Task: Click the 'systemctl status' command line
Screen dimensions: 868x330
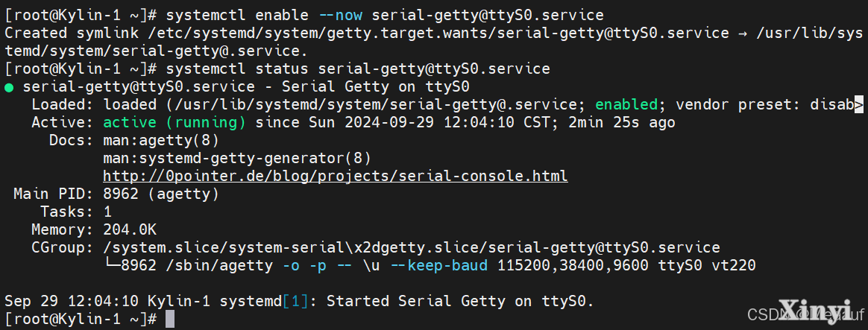Action: point(358,69)
